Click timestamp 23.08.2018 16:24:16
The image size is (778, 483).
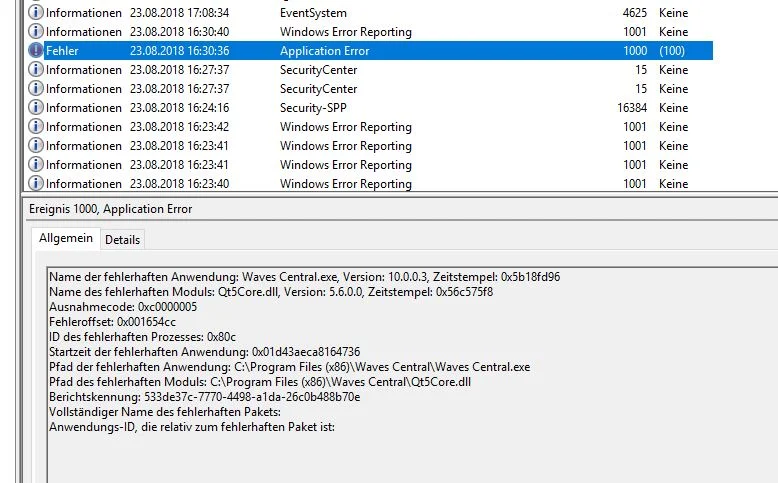180,108
